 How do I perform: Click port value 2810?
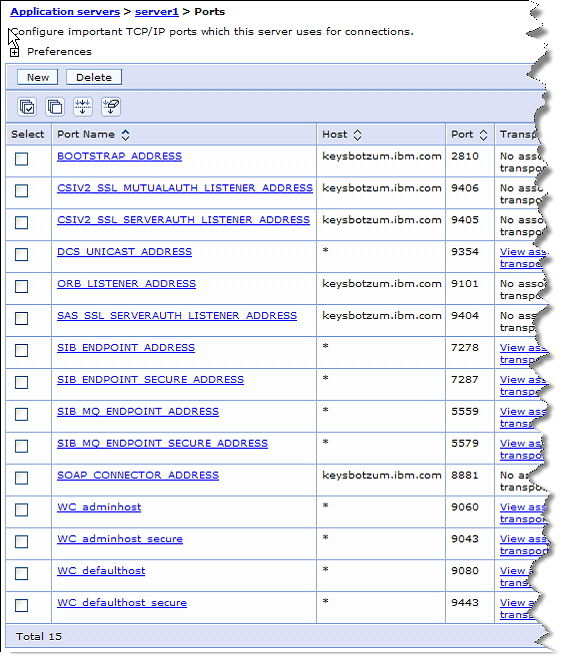pos(465,156)
